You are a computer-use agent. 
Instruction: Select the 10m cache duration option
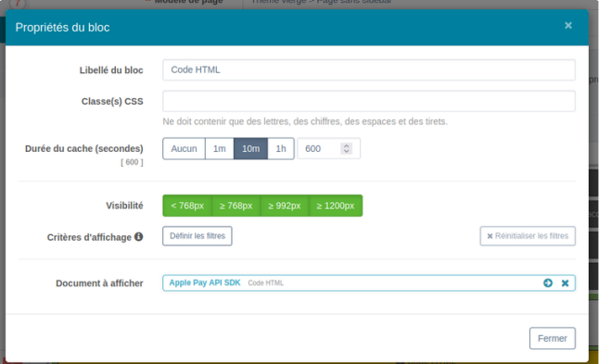coord(250,149)
